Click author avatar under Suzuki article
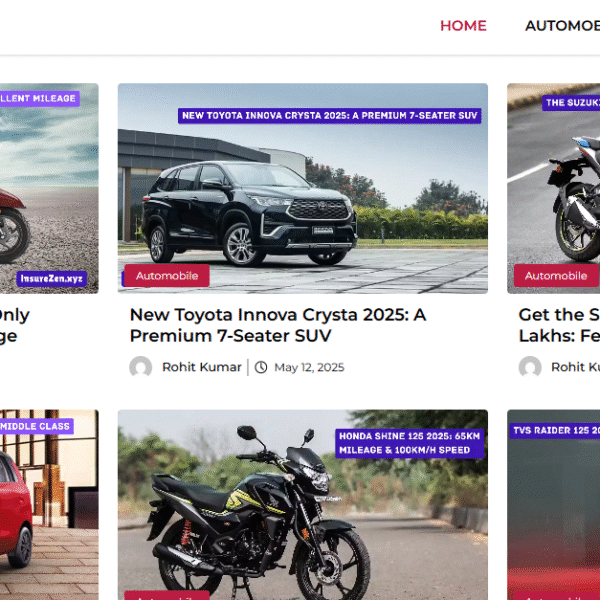 (x=530, y=367)
